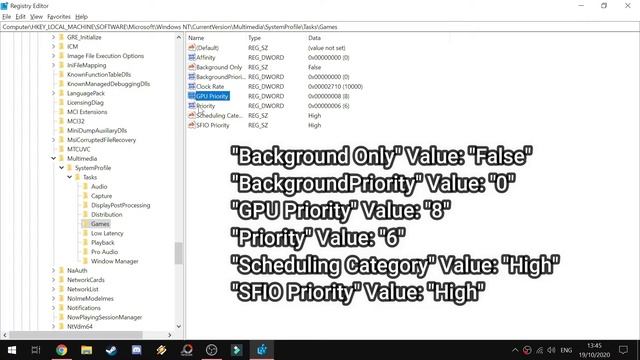Select the NetworkCards key

(x=86, y=280)
